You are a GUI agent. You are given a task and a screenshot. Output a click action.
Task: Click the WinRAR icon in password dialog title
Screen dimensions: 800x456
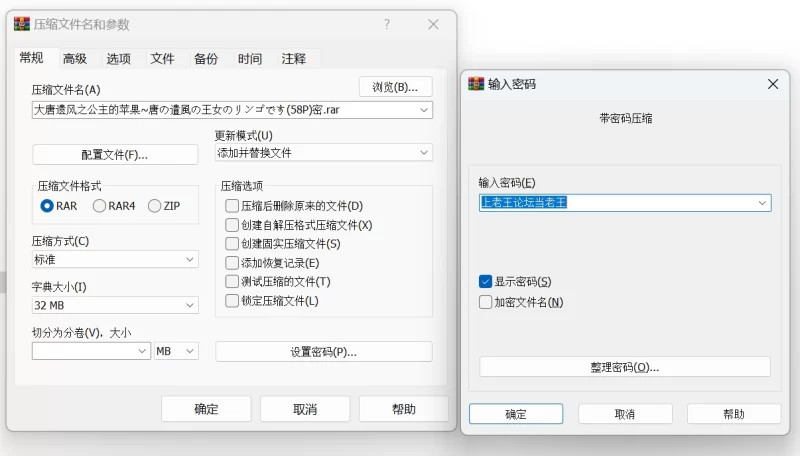[x=477, y=84]
